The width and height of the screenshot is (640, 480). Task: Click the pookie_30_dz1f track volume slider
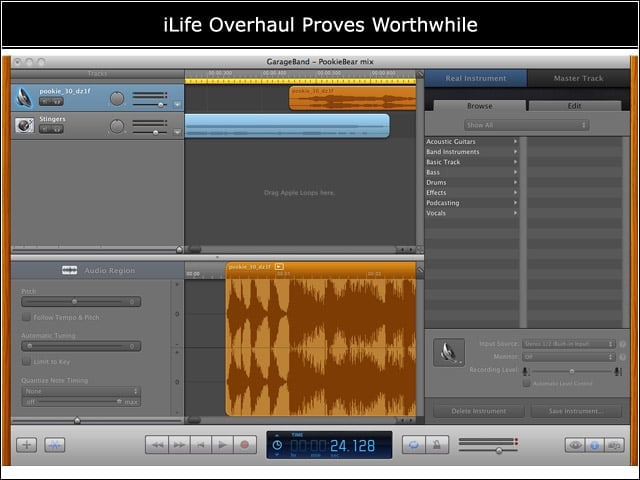click(150, 105)
